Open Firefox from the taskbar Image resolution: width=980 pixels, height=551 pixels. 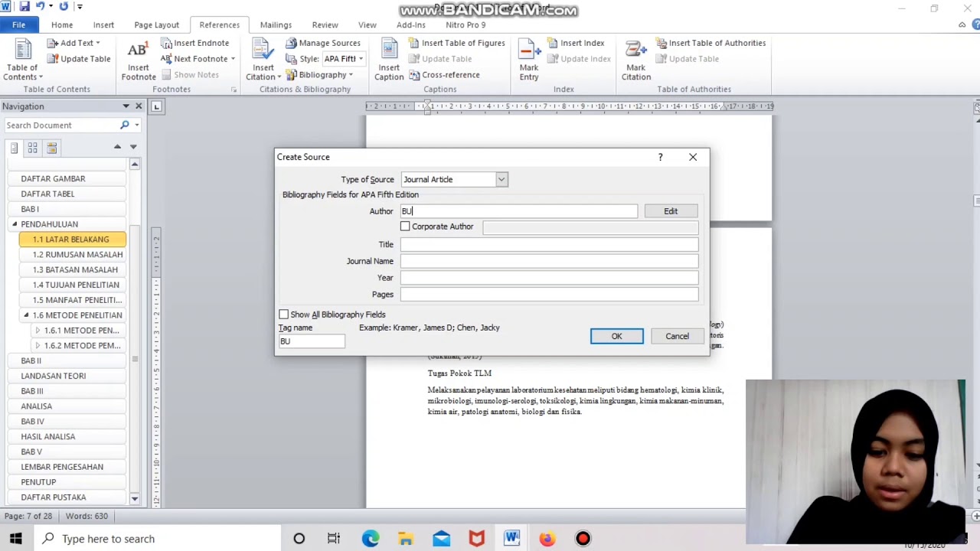(x=547, y=539)
